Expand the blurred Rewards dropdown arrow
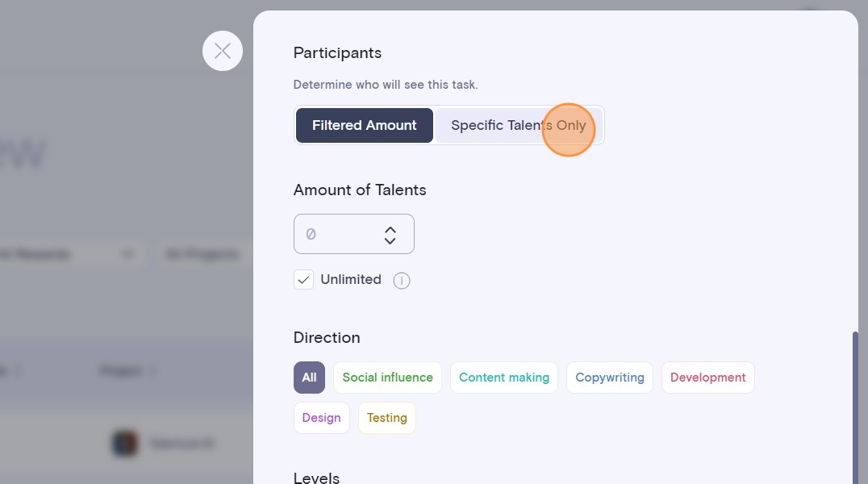 click(x=127, y=255)
